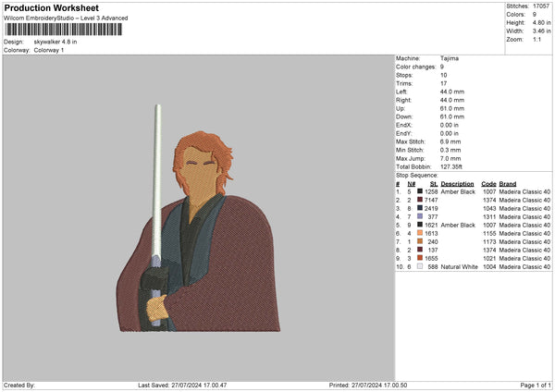Click thread code 1155 in row 6
This screenshot has width=555, height=392.
(489, 234)
